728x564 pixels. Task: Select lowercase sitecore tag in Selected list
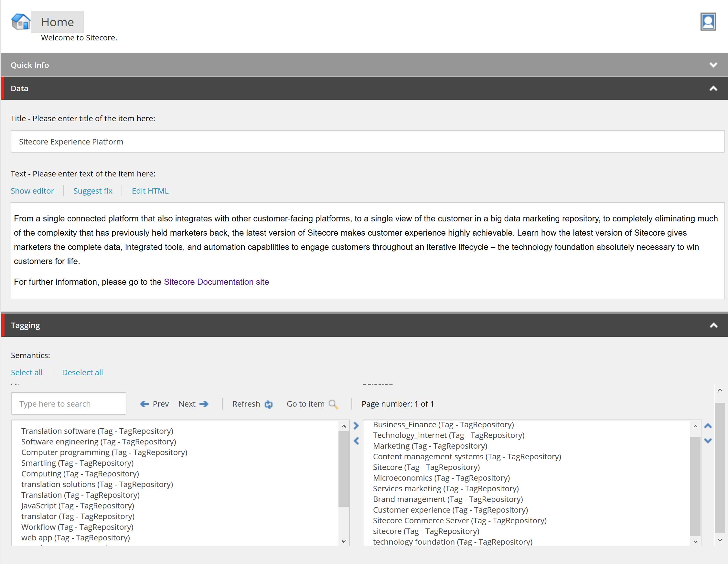[x=426, y=531]
